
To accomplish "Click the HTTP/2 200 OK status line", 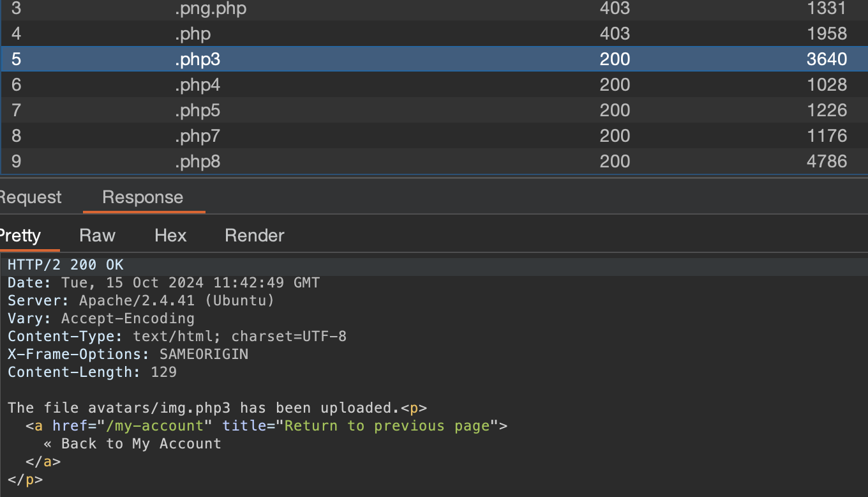I will 66,265.
